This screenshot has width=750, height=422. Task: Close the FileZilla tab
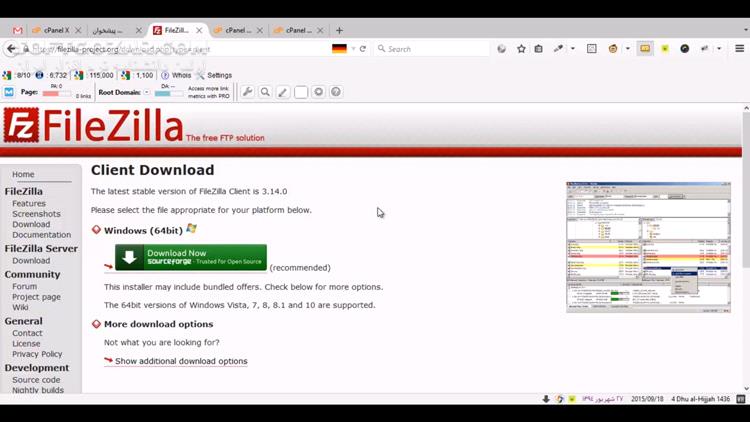pos(199,30)
